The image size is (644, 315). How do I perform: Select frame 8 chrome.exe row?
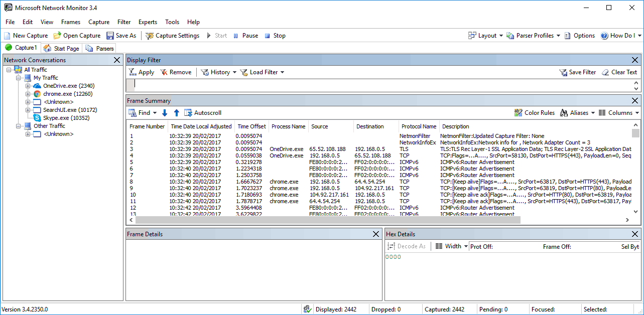click(379, 182)
